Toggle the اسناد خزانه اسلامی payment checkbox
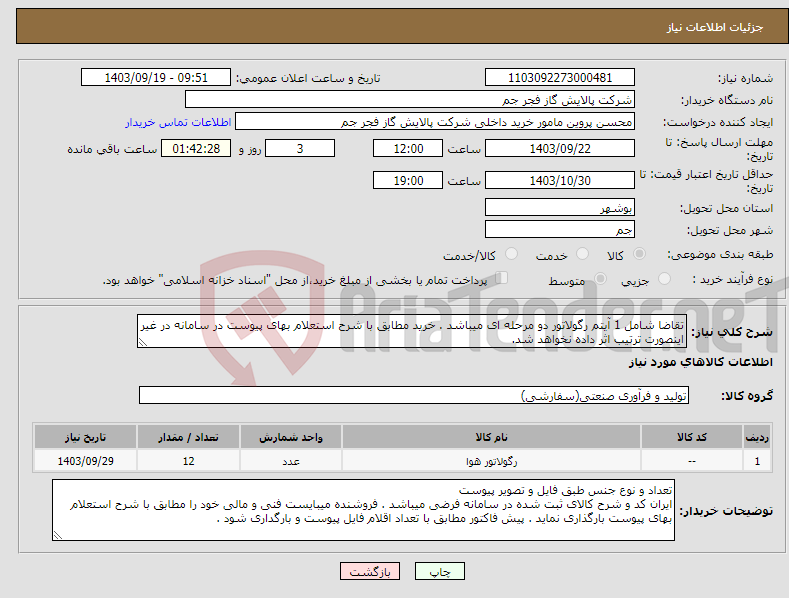 point(502,278)
